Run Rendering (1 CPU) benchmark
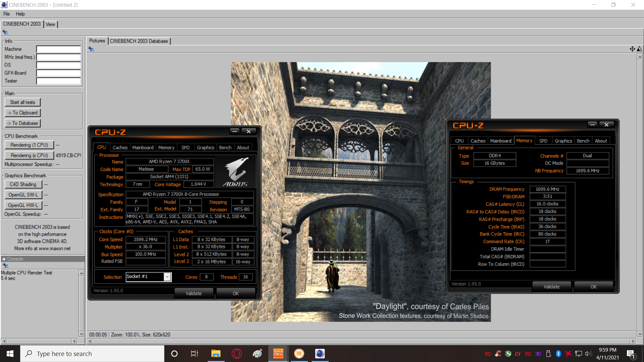 pyautogui.click(x=29, y=145)
